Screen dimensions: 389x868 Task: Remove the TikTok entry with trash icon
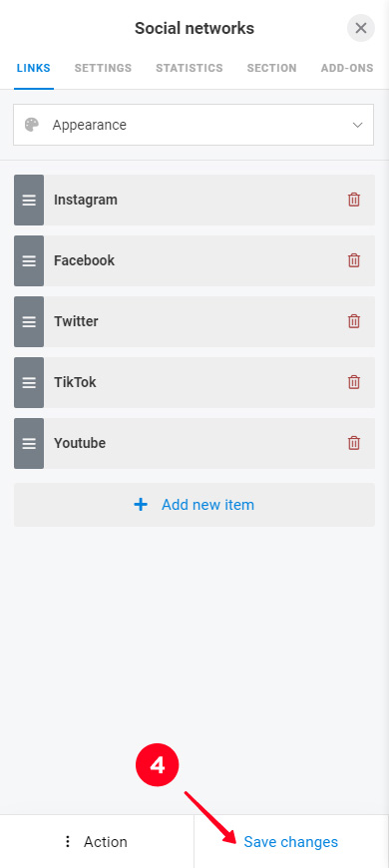point(353,382)
